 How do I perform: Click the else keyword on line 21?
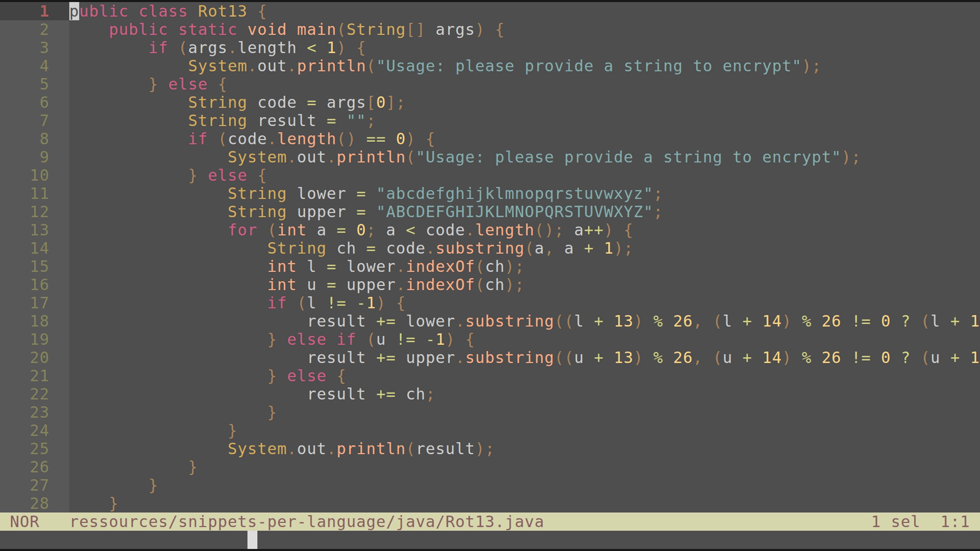(306, 375)
